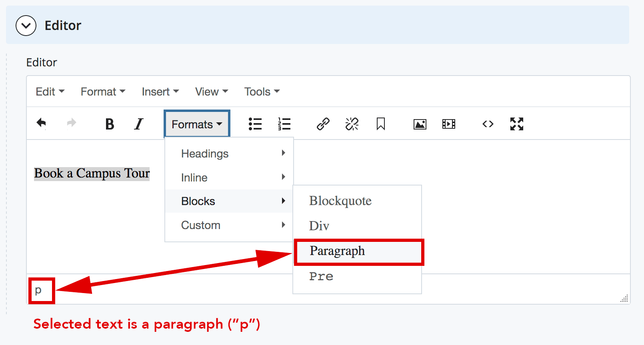The height and width of the screenshot is (345, 644).
Task: Expand the Inline submenu
Action: [x=229, y=177]
